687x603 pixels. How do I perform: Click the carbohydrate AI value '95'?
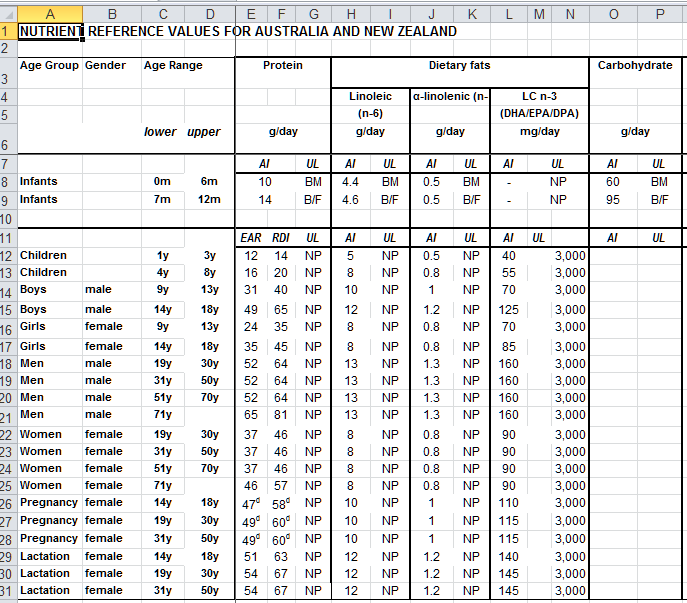(x=613, y=200)
